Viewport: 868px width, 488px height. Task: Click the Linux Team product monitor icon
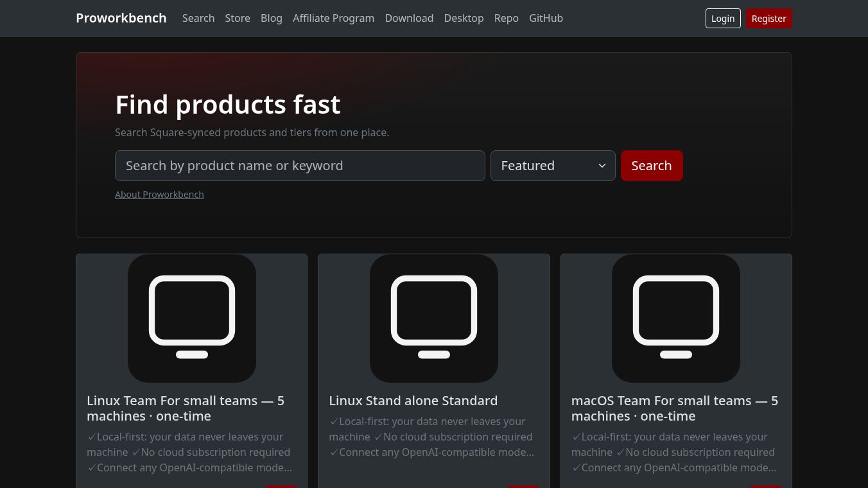191,318
